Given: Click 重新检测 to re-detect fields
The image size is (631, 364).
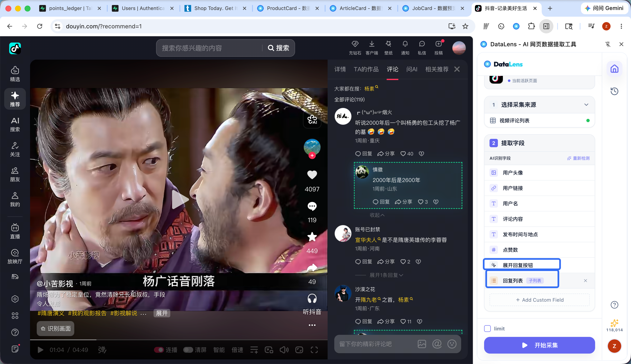Looking at the screenshot, I should point(578,158).
